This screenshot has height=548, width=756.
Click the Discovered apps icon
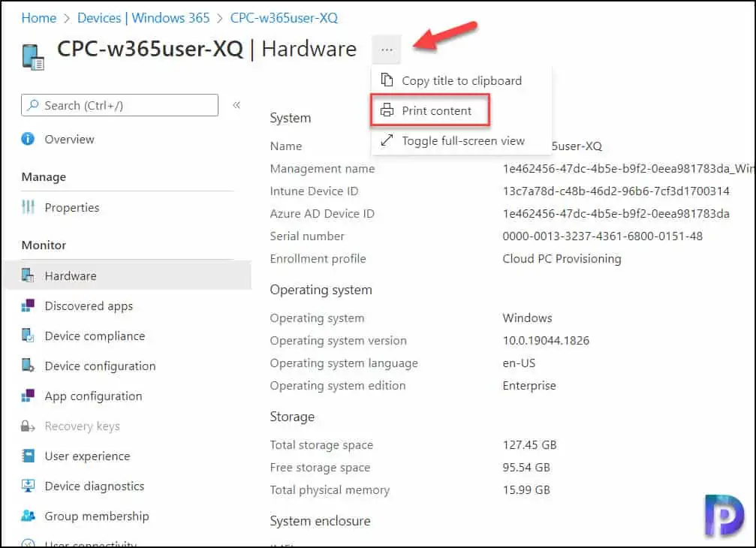28,306
